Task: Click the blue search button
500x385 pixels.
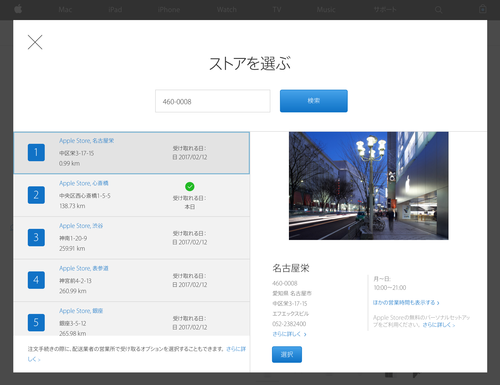Action: pyautogui.click(x=314, y=101)
